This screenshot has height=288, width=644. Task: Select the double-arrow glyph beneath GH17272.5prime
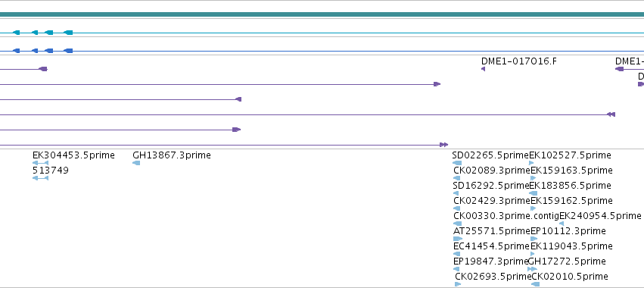click(532, 270)
